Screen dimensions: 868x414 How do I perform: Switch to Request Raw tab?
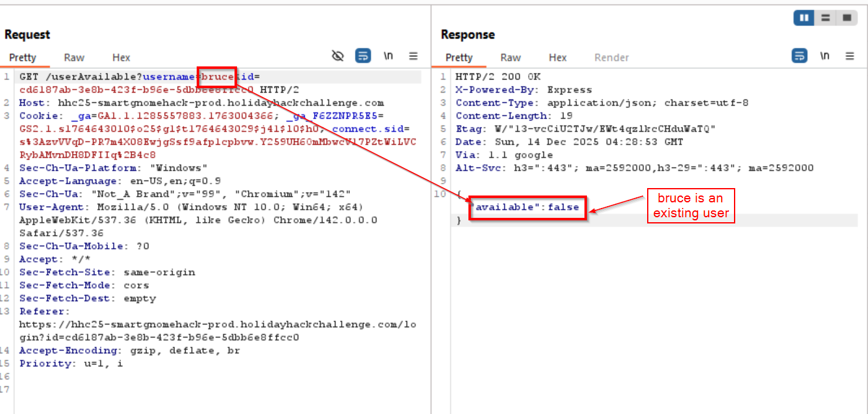point(74,58)
